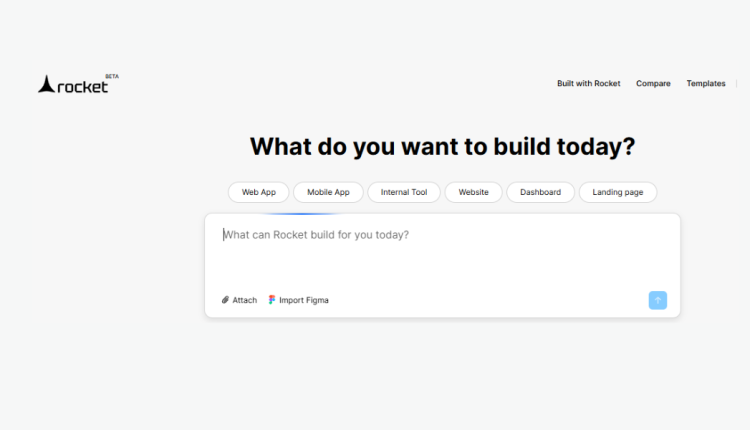Click the Rocket ship logo icon
750x430 pixels.
point(46,86)
